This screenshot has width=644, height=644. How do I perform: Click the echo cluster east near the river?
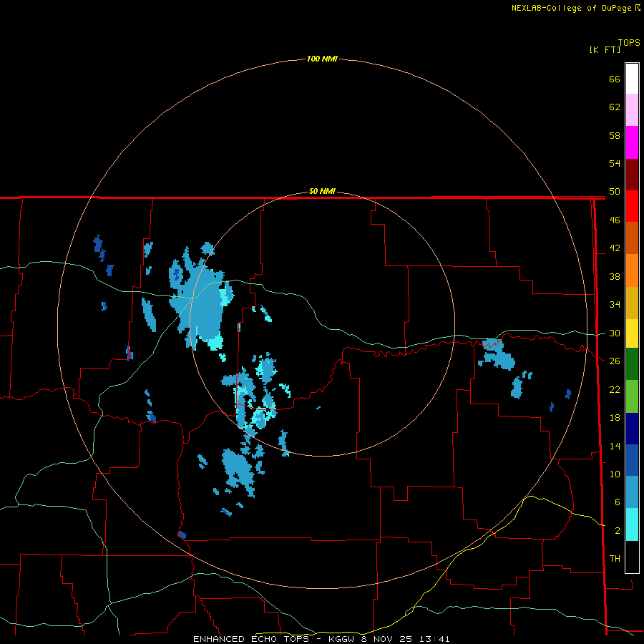click(x=496, y=353)
